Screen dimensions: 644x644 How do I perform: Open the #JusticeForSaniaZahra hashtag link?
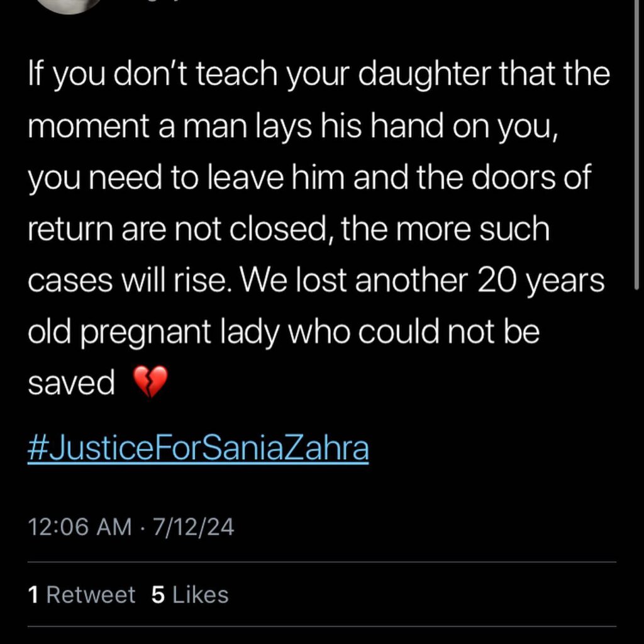tap(198, 449)
